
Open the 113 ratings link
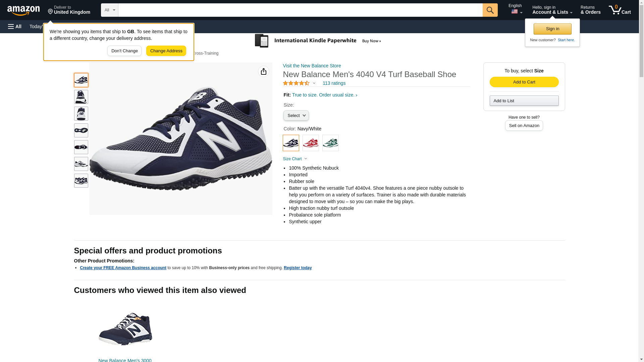[x=334, y=83]
